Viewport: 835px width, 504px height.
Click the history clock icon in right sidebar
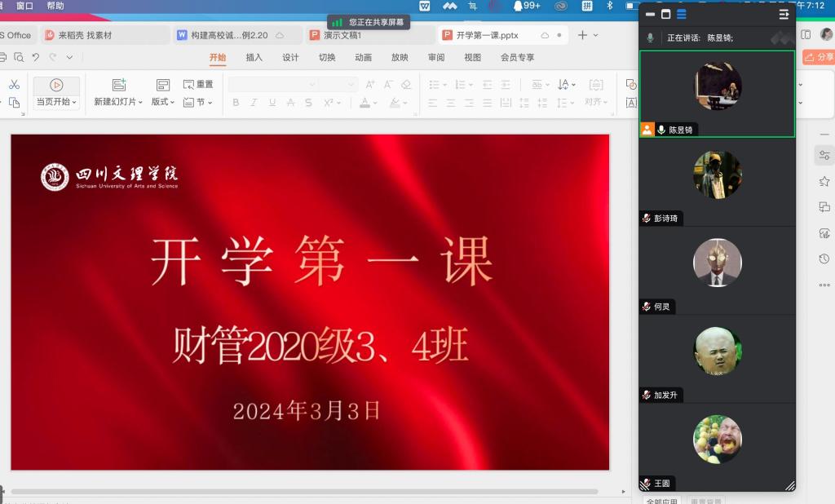point(824,259)
